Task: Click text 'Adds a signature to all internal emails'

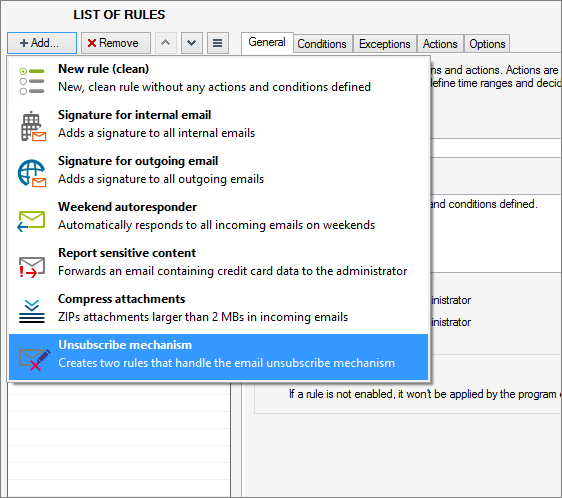Action: coord(157,133)
